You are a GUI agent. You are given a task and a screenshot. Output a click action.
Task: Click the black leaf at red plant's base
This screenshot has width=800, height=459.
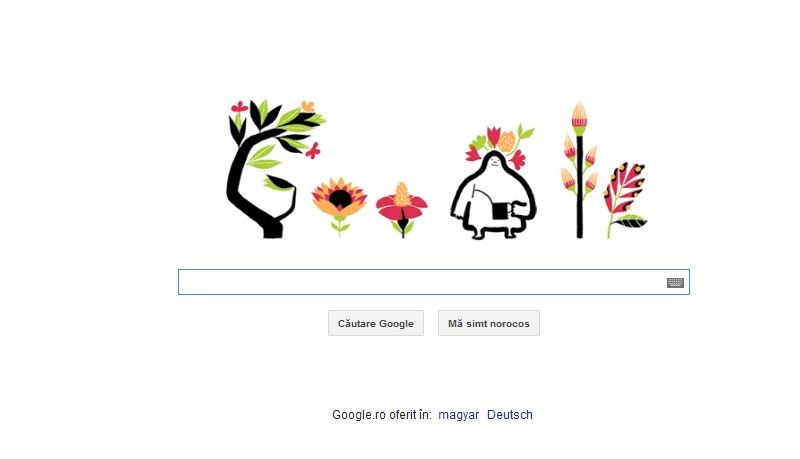(630, 221)
